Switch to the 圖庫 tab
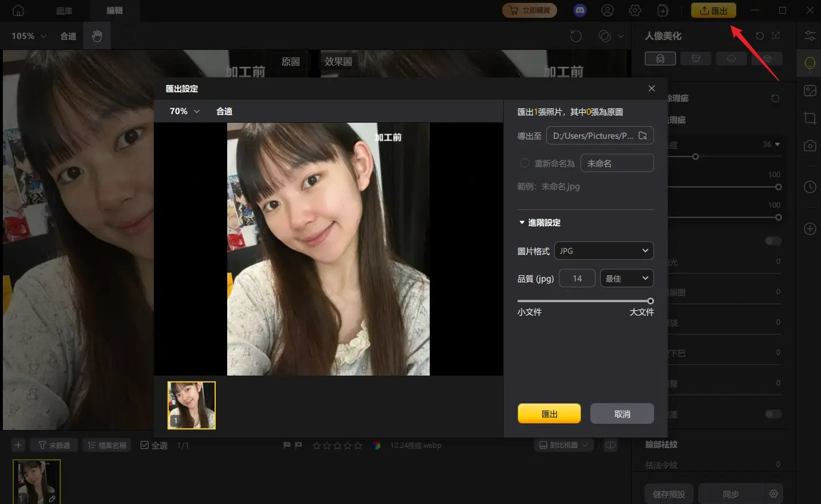This screenshot has width=821, height=504. coord(64,10)
